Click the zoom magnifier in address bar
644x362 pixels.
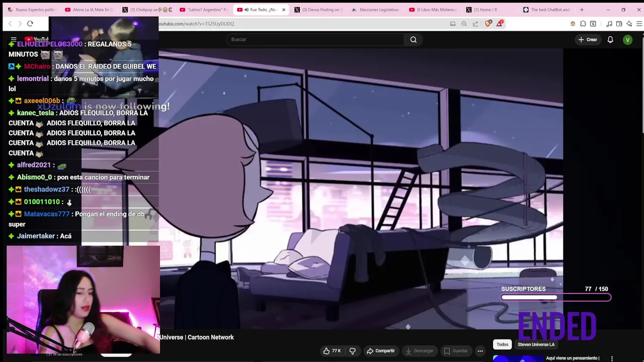pyautogui.click(x=464, y=24)
